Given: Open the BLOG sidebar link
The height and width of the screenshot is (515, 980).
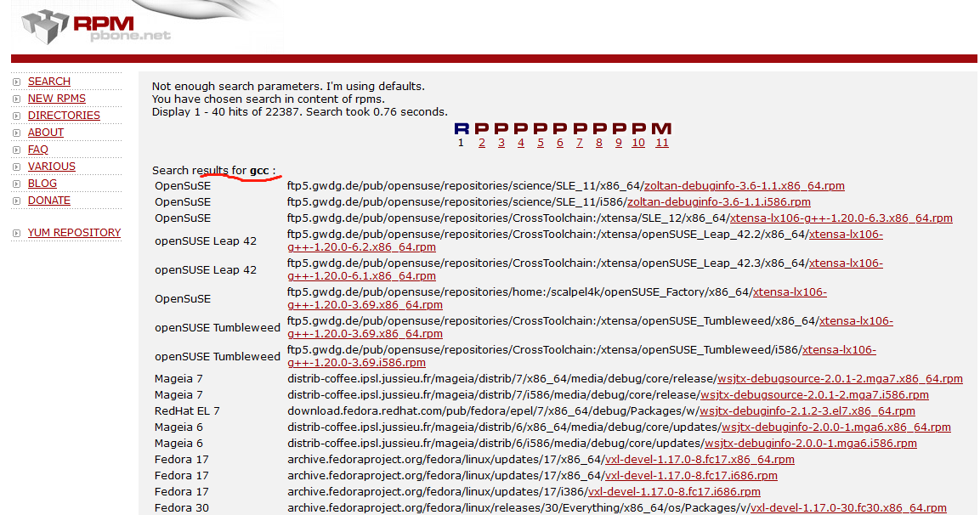Looking at the screenshot, I should (42, 183).
